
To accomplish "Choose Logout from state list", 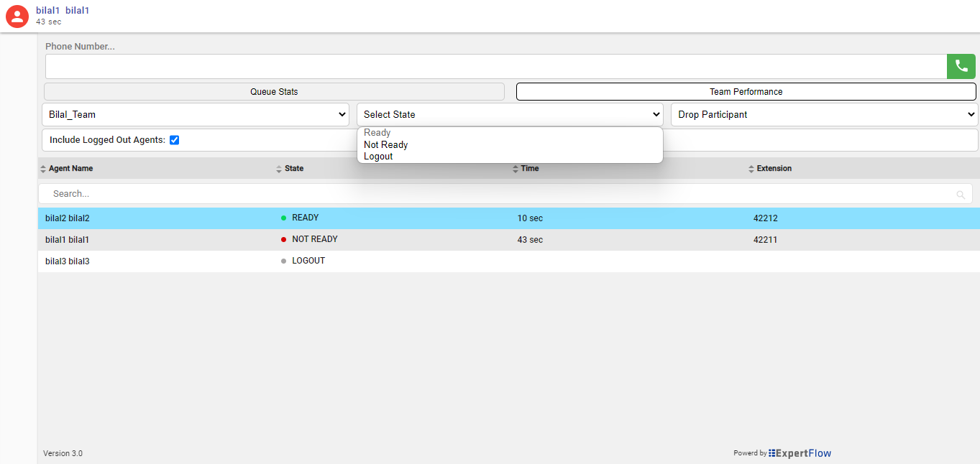I will pyautogui.click(x=378, y=157).
